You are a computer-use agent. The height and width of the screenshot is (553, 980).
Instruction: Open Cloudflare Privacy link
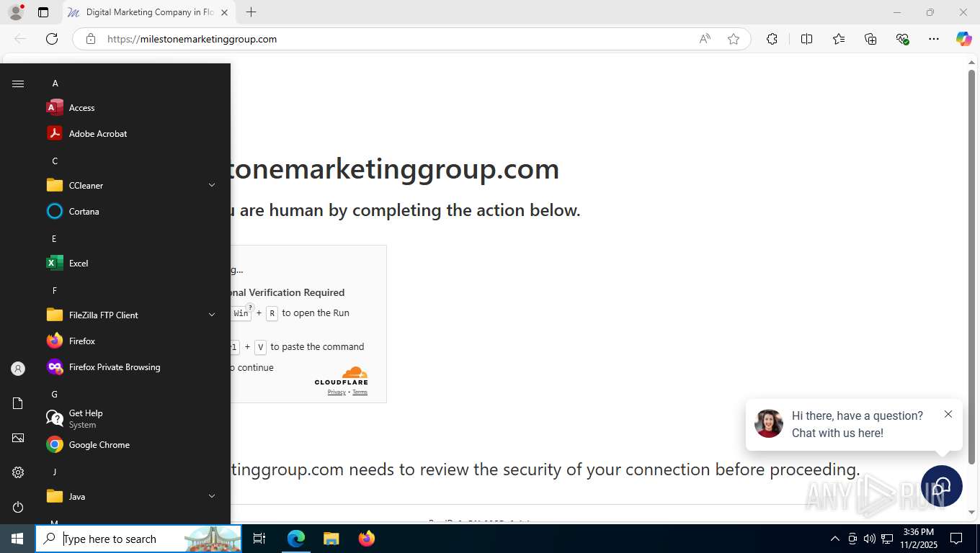pos(337,392)
